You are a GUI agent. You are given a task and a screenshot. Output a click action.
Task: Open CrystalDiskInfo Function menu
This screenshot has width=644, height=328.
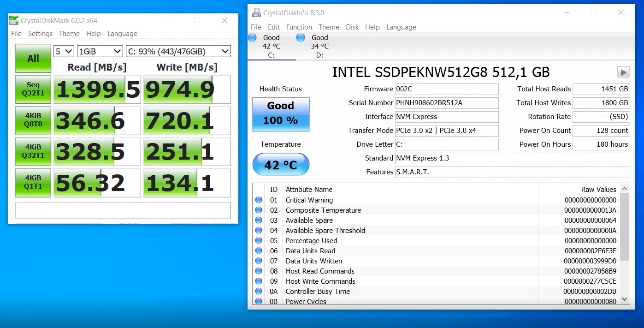click(x=299, y=27)
